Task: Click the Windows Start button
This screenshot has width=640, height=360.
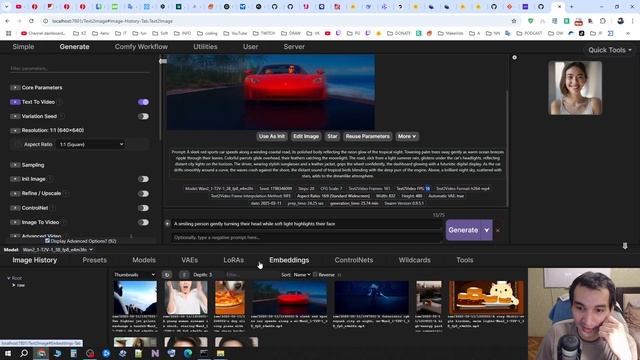Action: [7, 353]
